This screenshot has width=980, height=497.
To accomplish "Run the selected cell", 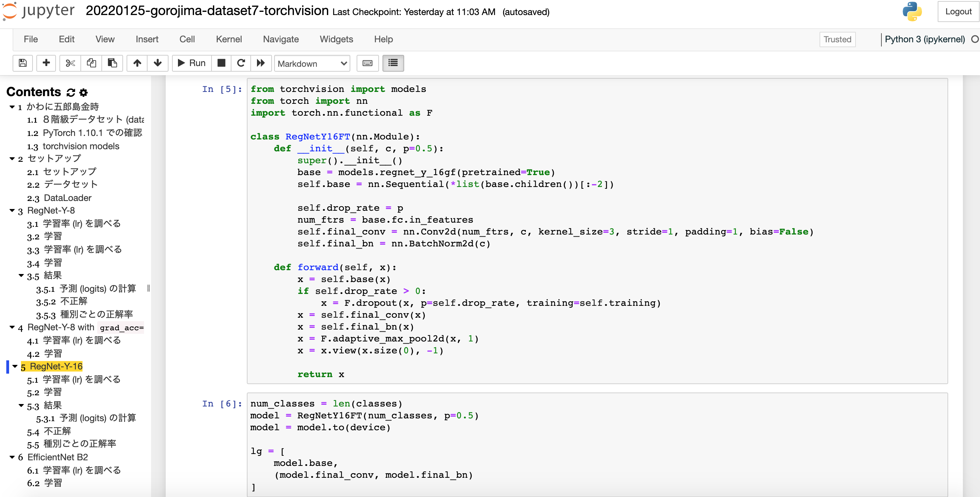I will (x=192, y=63).
